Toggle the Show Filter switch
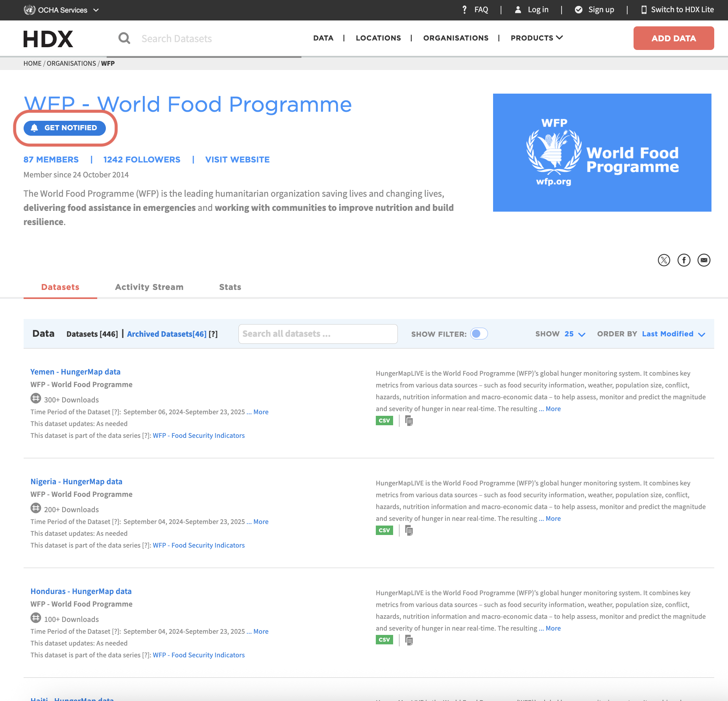Screen dimensions: 728x701 (479, 334)
